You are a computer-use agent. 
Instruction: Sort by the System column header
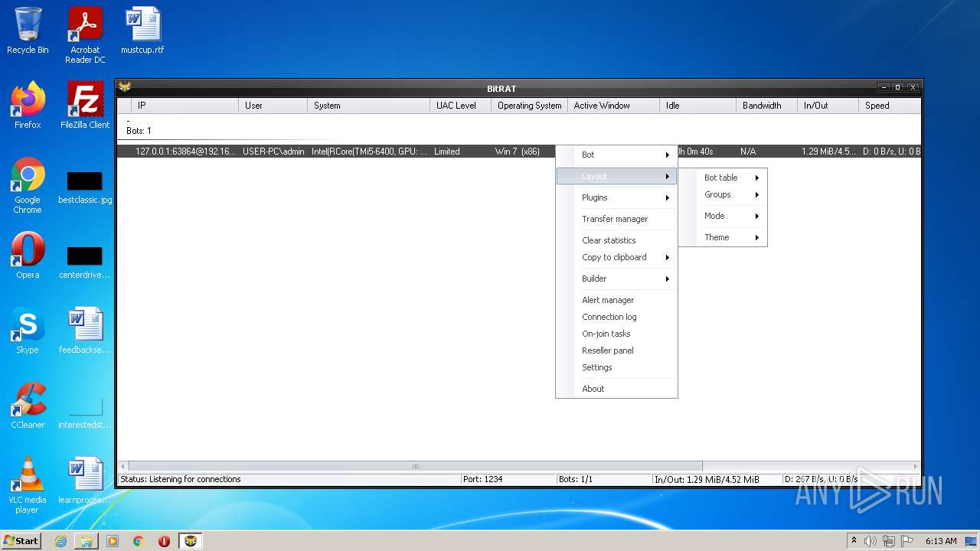tap(368, 106)
